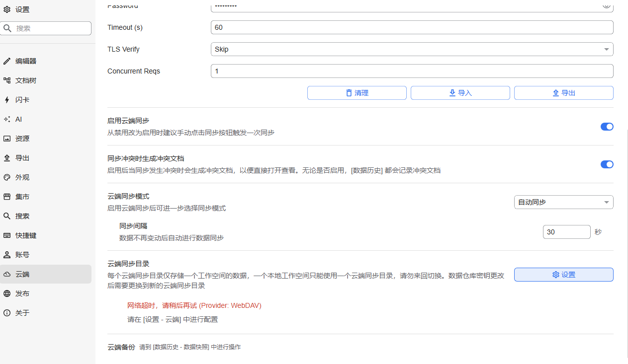Disable the cloud sync toggle

point(607,127)
